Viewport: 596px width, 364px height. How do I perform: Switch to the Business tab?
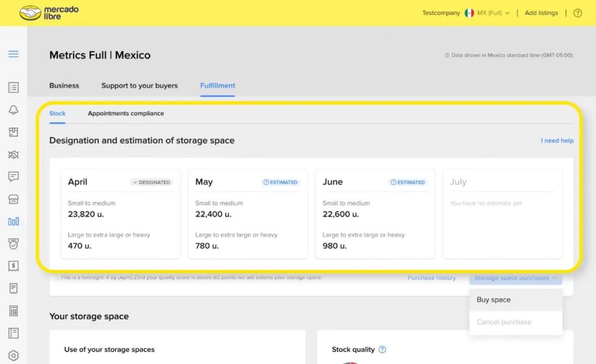tap(64, 85)
